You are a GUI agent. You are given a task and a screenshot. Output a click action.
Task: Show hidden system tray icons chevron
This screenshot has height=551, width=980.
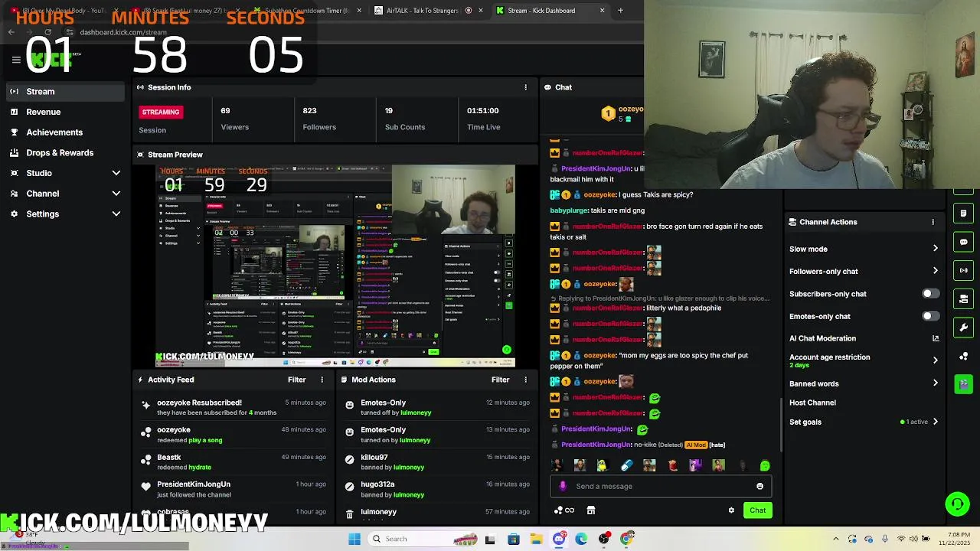click(x=835, y=539)
